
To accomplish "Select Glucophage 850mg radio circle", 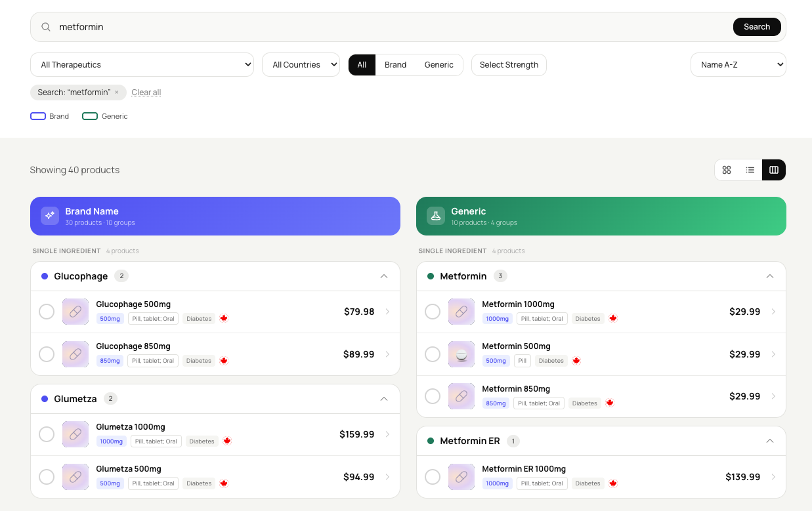I will point(47,354).
